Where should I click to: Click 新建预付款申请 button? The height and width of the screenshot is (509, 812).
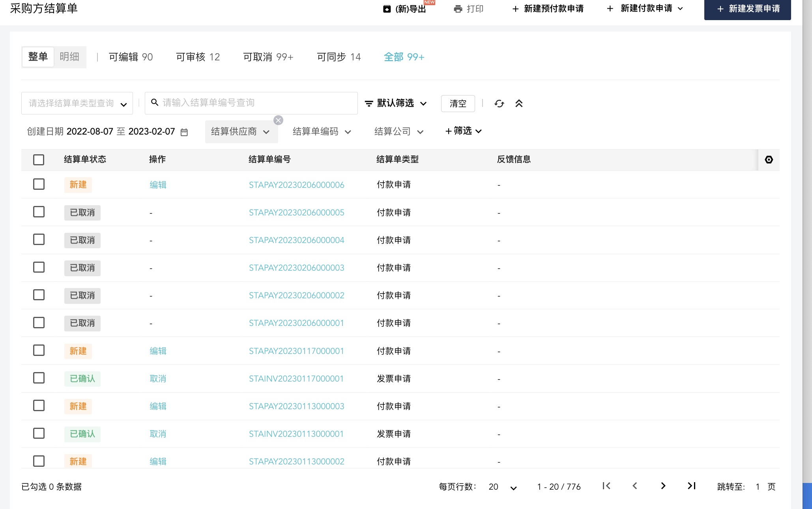tap(548, 9)
